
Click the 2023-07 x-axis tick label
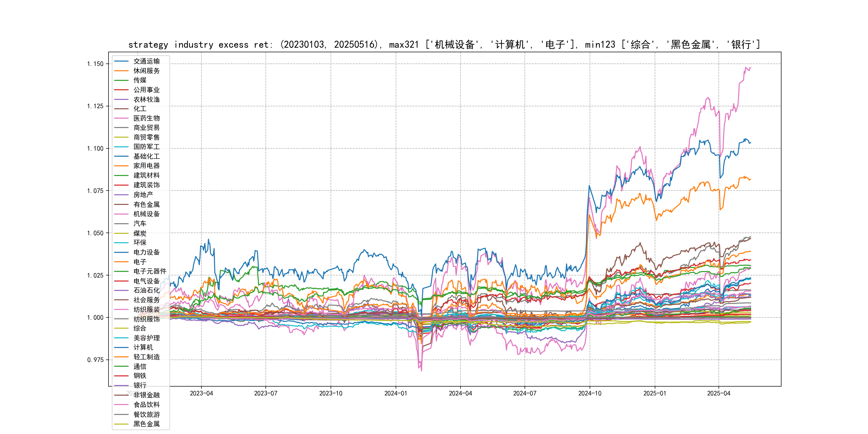[x=265, y=393]
